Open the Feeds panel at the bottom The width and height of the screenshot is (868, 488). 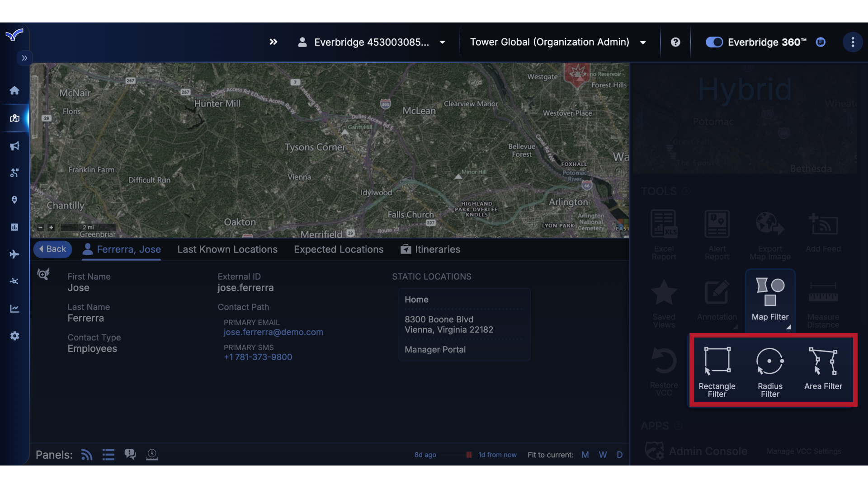86,455
